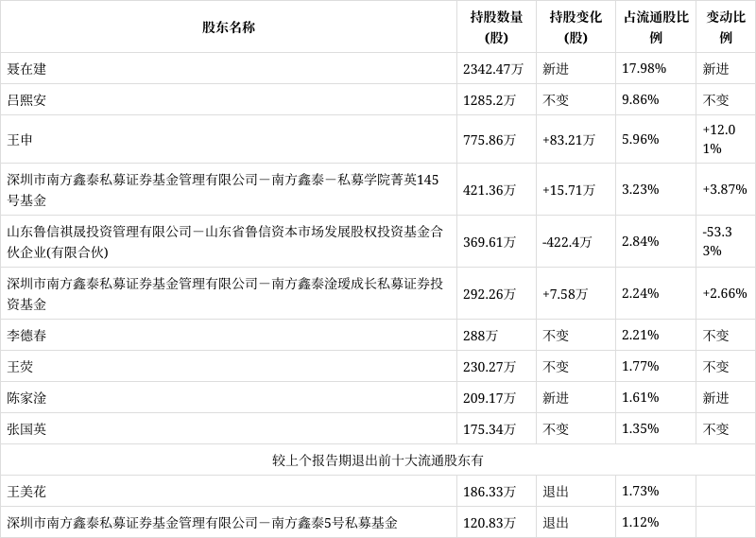Click 新进 holding change in 陈家淦 row
756x538 pixels.
pyautogui.click(x=556, y=398)
